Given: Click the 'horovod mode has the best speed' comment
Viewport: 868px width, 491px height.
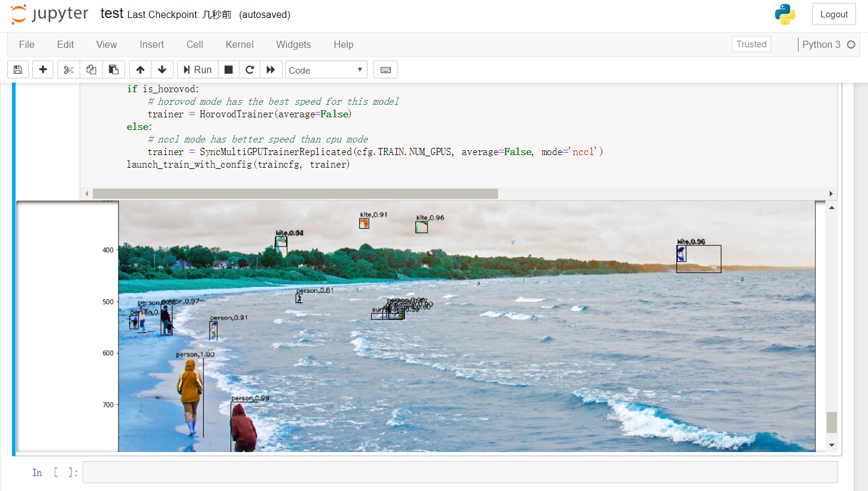Looking at the screenshot, I should [x=274, y=101].
